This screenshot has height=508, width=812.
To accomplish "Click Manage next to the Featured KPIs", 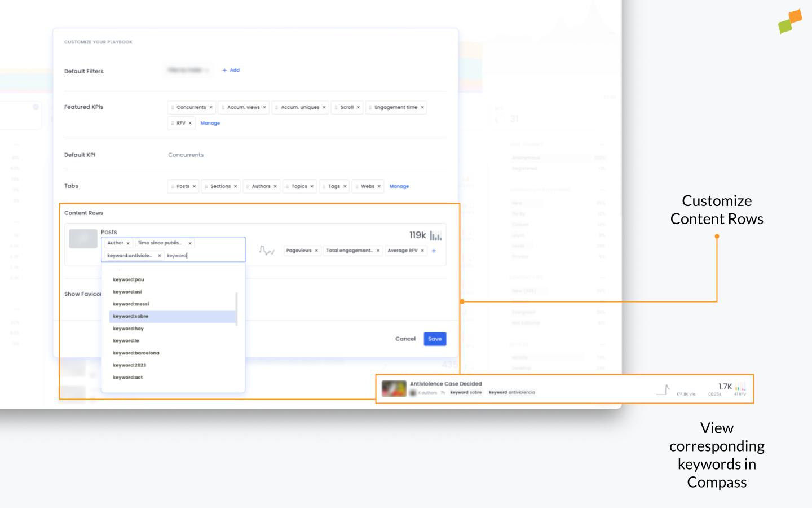I will (210, 123).
